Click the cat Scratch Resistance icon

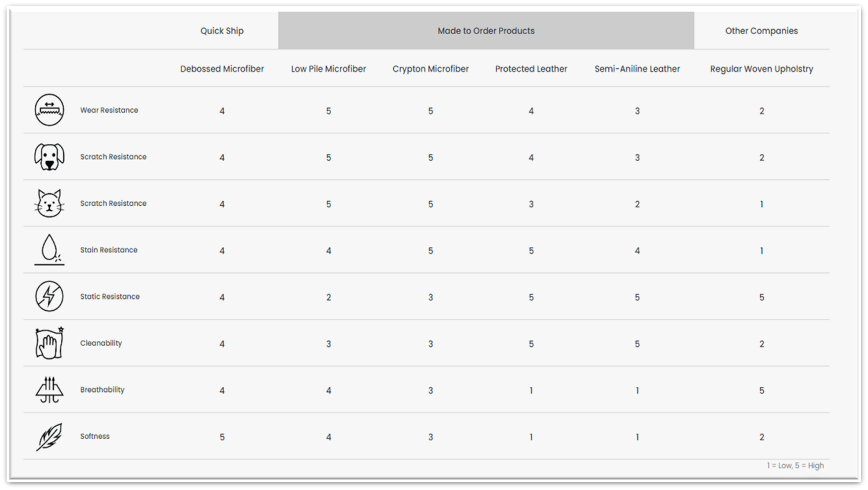coord(49,203)
